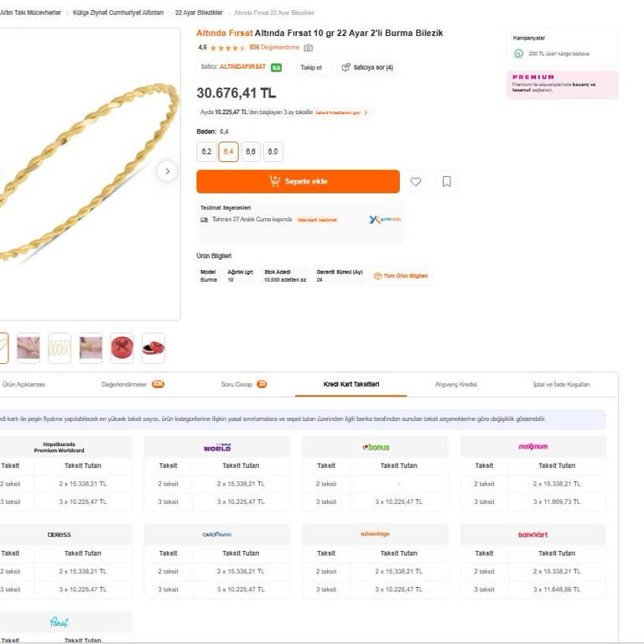The image size is (644, 644).
Task: Click the camera icon beside reviews count
Action: 308,48
